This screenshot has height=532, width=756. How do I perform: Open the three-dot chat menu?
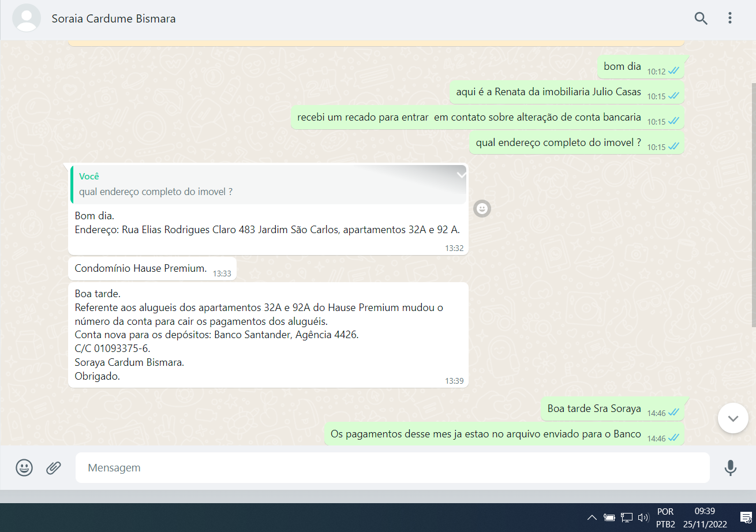(730, 18)
